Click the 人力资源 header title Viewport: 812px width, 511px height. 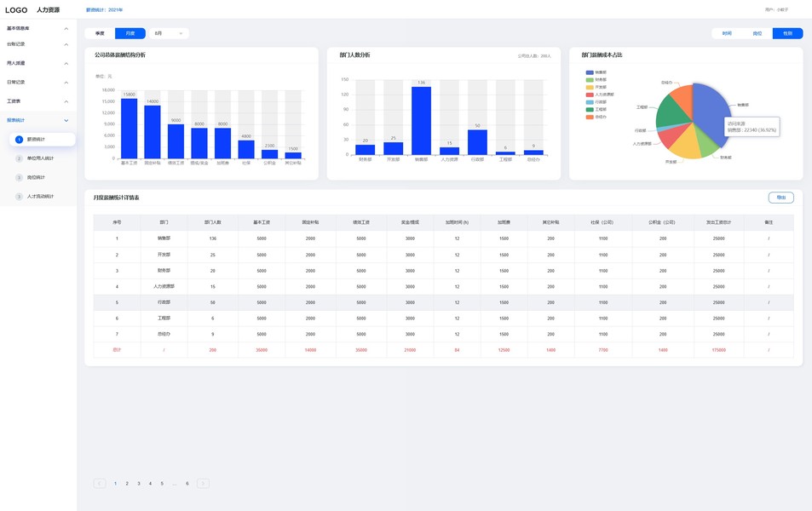pyautogui.click(x=49, y=10)
